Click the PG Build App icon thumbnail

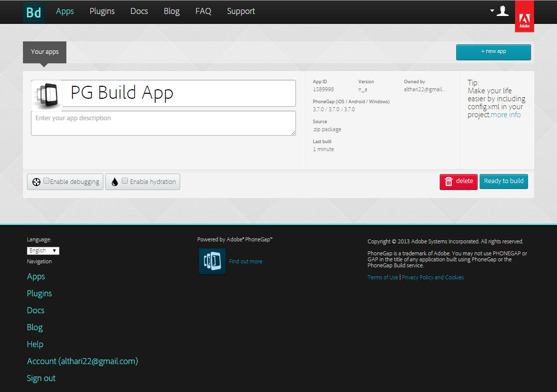46,95
